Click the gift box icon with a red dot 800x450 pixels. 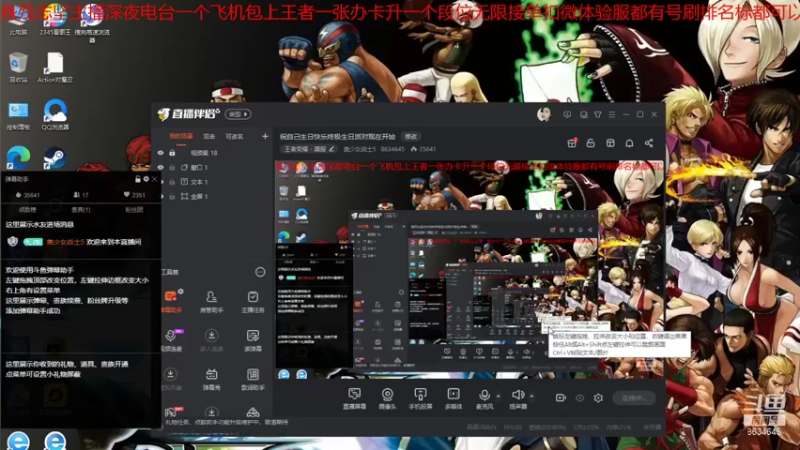click(x=572, y=143)
